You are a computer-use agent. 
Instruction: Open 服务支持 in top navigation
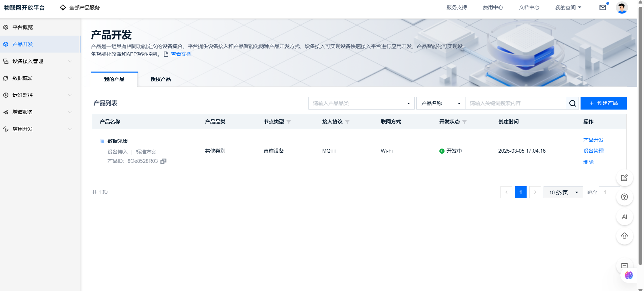click(x=456, y=7)
